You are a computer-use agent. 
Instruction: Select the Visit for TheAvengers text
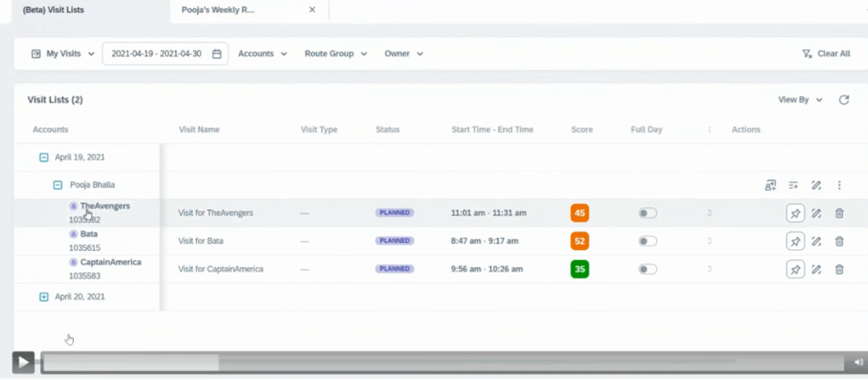click(215, 213)
